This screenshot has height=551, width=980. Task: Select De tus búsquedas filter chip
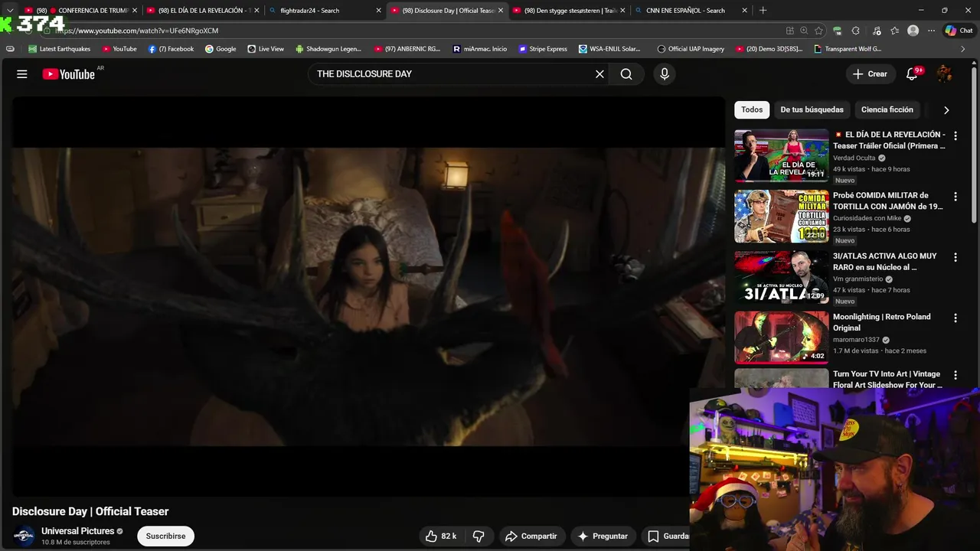click(x=812, y=109)
